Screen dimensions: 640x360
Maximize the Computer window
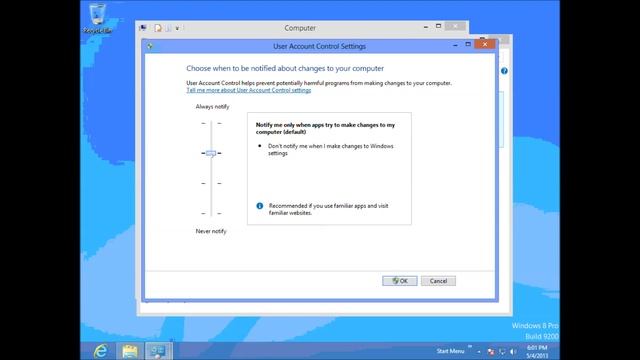coord(438,26)
